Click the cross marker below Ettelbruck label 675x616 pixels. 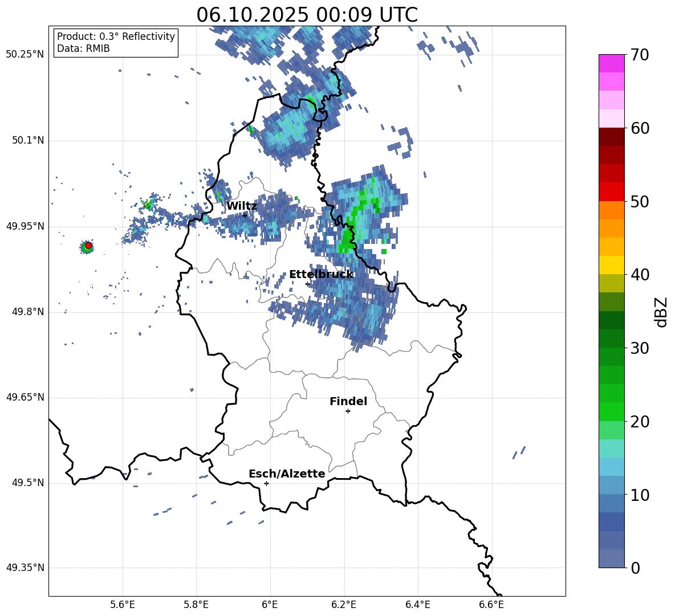307,284
